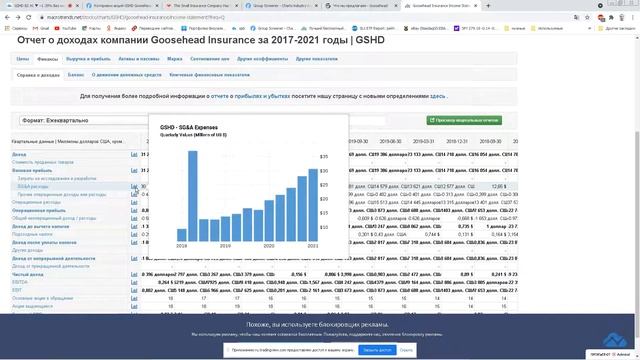Open the Яндекс bookmark
This screenshot has width=640, height=360.
click(x=116, y=28)
